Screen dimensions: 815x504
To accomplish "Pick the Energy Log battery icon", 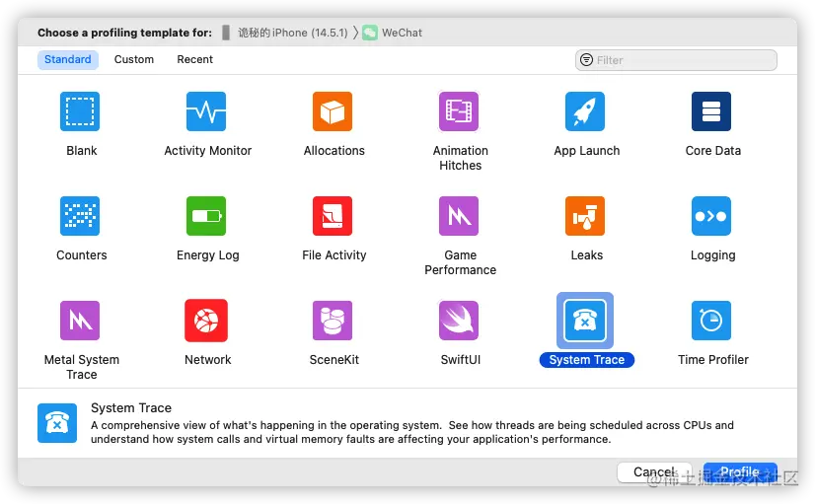I will [206, 216].
